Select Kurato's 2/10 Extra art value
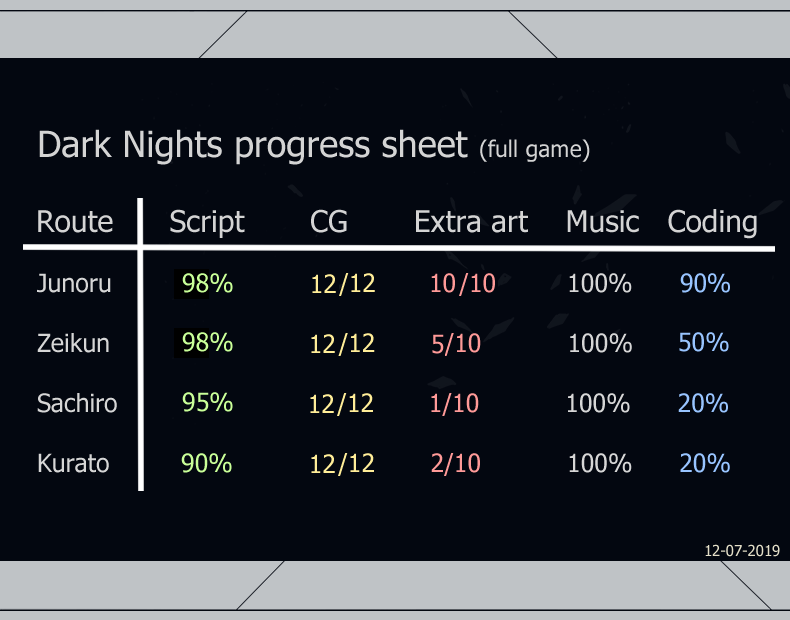Image resolution: width=790 pixels, height=620 pixels. (455, 464)
